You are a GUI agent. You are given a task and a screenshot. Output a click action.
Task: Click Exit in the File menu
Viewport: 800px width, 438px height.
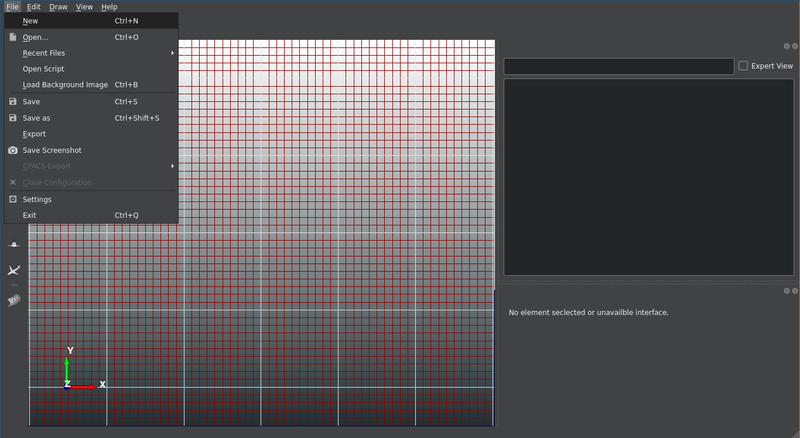[29, 215]
